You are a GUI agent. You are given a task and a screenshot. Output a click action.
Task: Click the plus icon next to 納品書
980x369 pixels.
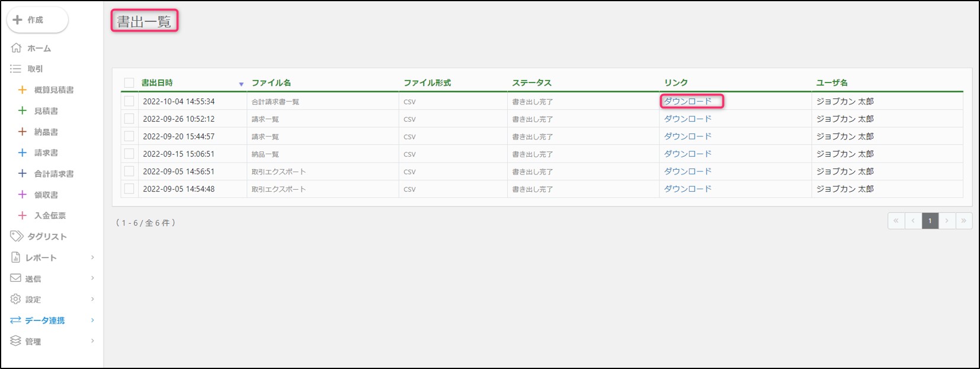[23, 132]
